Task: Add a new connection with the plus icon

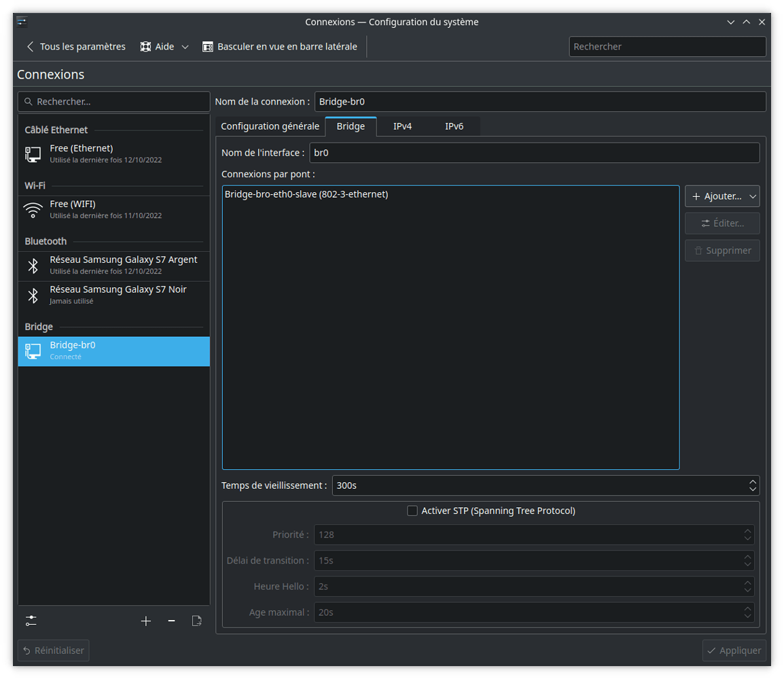Action: coord(146,621)
